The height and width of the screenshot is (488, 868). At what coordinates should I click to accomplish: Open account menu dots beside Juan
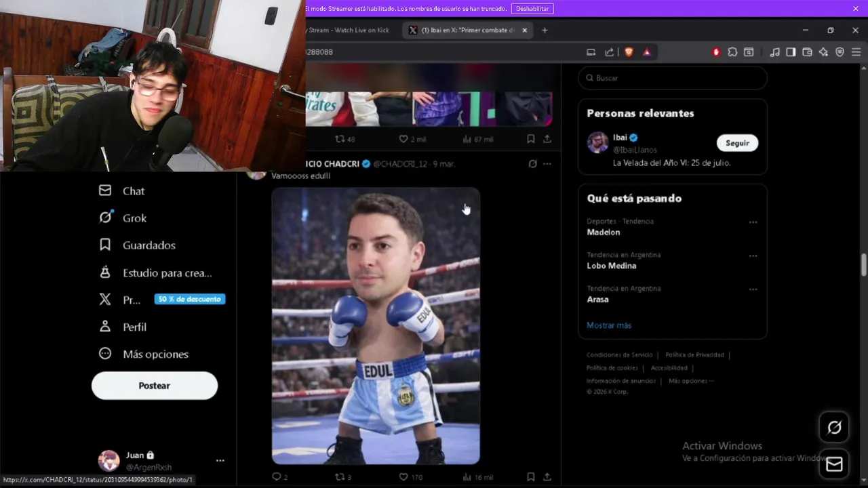coord(220,461)
